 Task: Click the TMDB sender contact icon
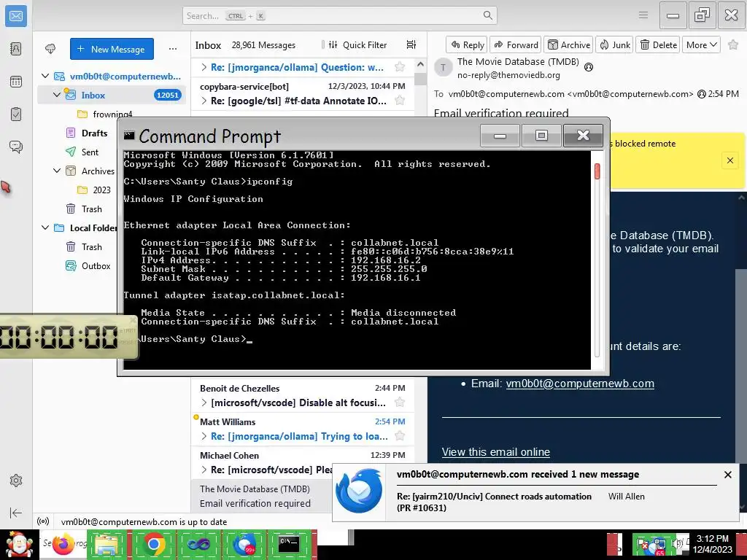tap(589, 67)
